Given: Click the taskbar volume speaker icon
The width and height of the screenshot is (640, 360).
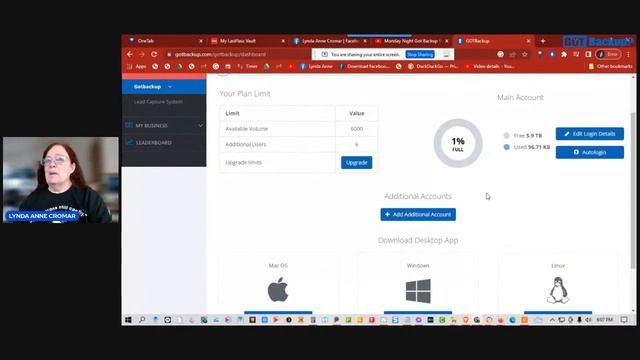Looking at the screenshot, I should click(588, 320).
